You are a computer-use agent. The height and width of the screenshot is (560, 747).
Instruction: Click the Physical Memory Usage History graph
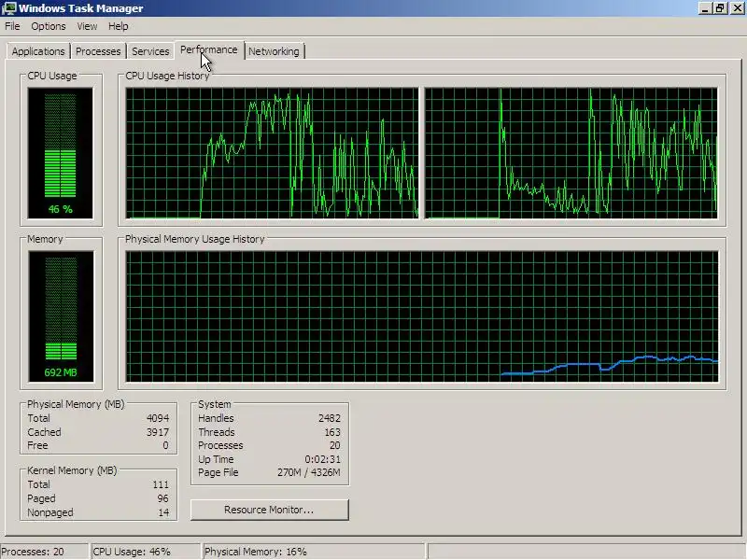(x=422, y=316)
